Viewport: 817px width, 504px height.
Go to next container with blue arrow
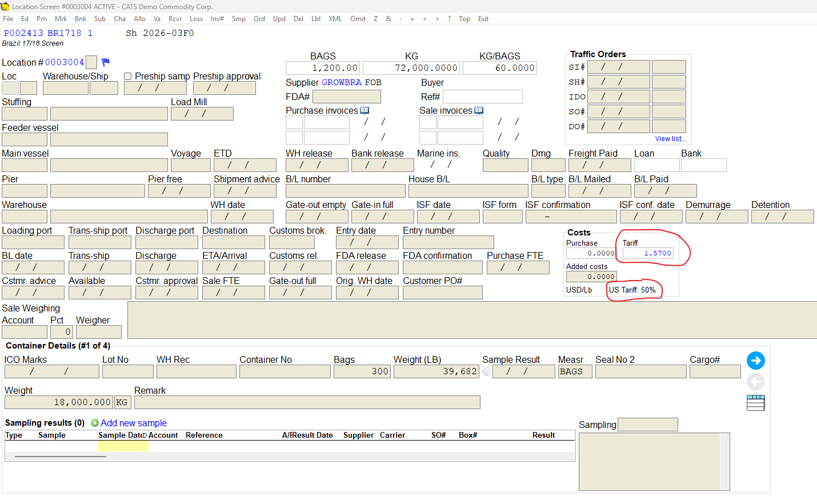pos(755,361)
